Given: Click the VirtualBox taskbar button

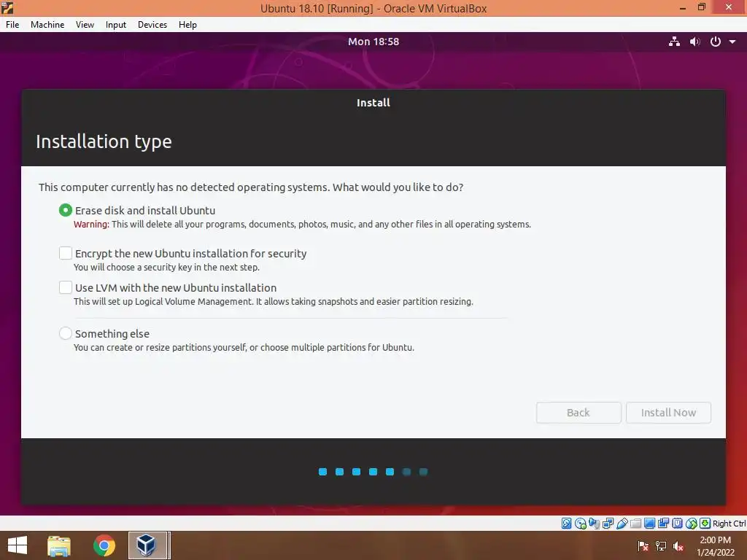Looking at the screenshot, I should [x=148, y=545].
